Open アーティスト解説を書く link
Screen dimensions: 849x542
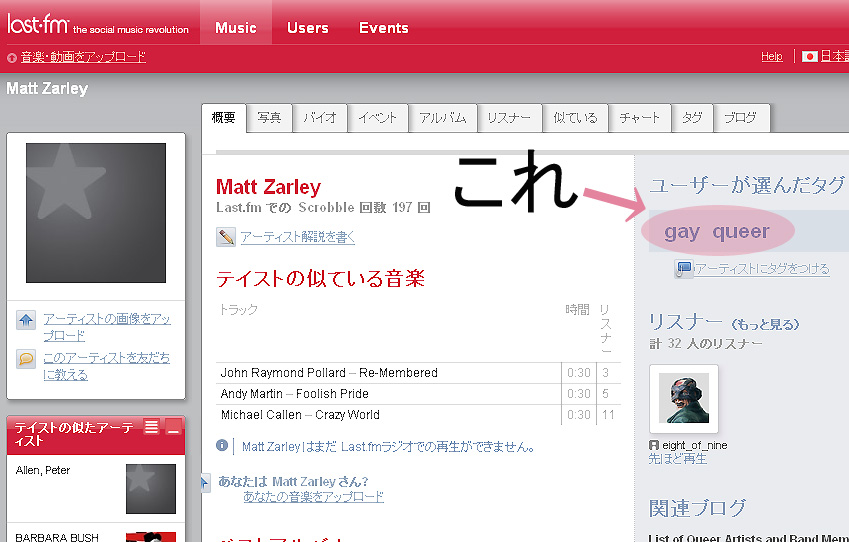coord(298,237)
